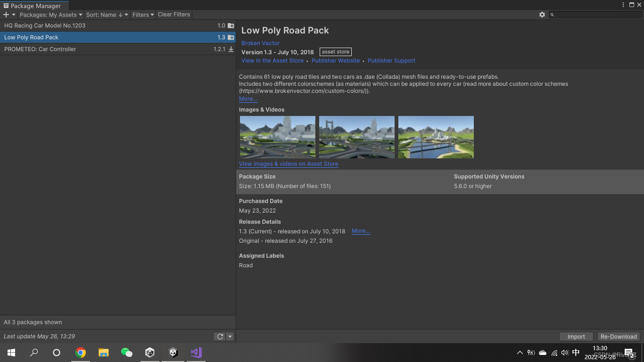Click the refresh package list icon

coord(220,337)
